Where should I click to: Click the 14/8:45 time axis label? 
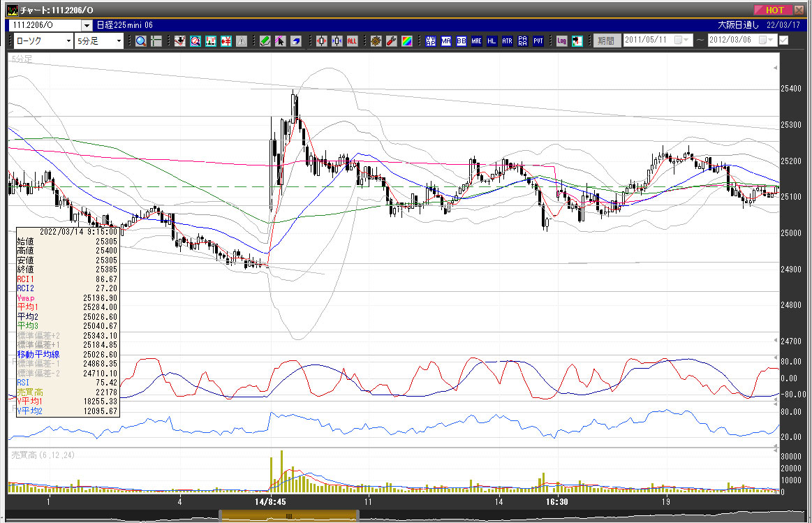[270, 501]
